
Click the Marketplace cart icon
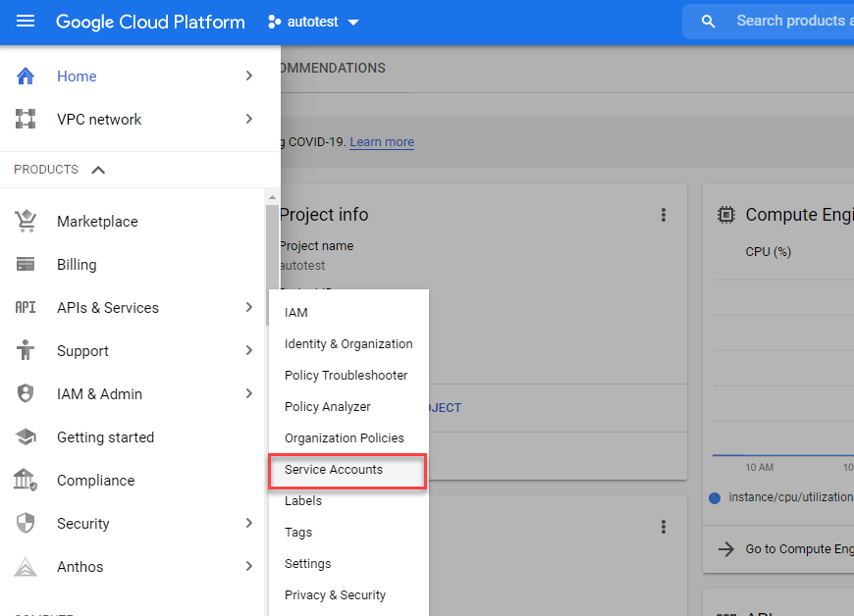pyautogui.click(x=26, y=221)
